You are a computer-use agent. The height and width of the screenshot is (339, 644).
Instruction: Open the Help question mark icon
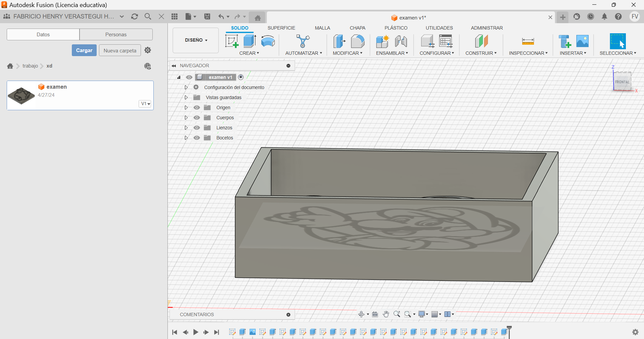click(x=618, y=16)
